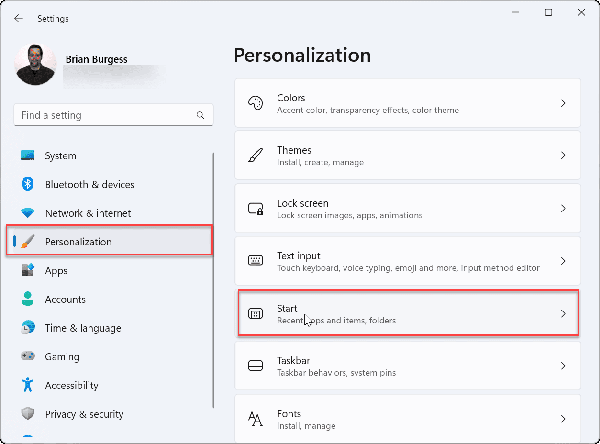Image resolution: width=600 pixels, height=444 pixels.
Task: Click the search magnifier icon
Action: tap(200, 115)
